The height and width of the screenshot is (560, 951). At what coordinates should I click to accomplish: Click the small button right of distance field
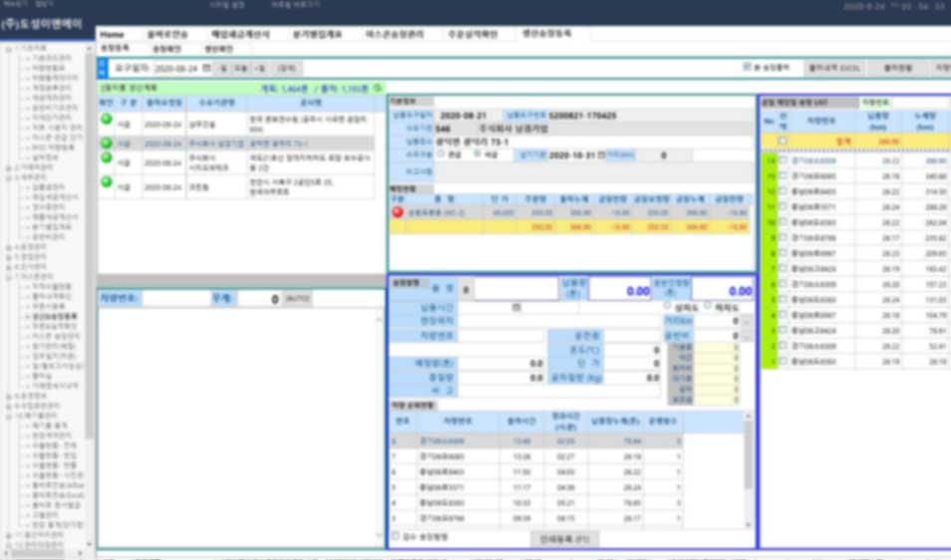click(x=748, y=323)
